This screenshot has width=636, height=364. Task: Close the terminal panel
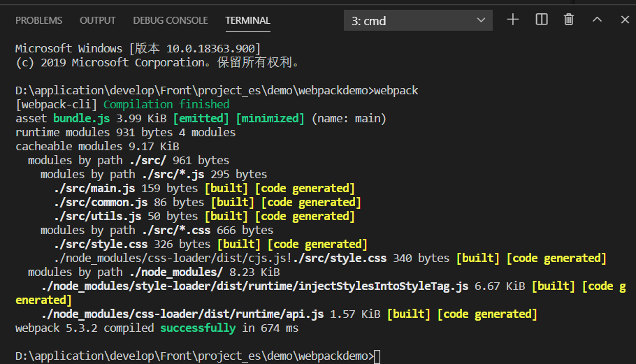click(625, 20)
